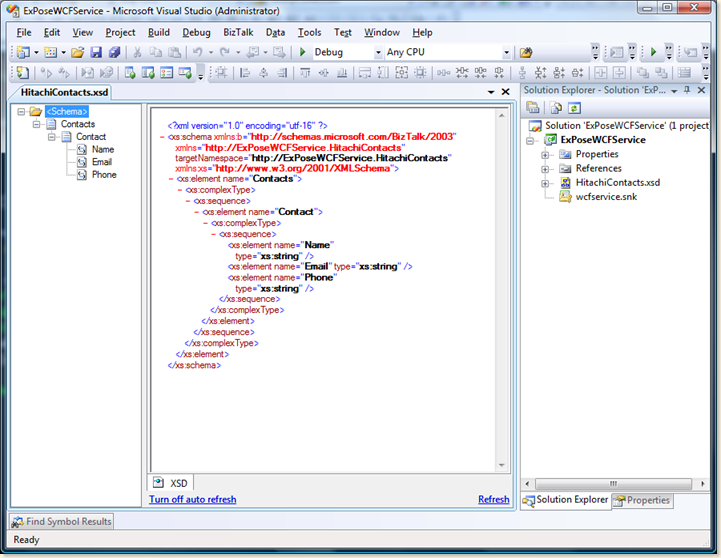Select the XSD view tab

click(x=171, y=483)
